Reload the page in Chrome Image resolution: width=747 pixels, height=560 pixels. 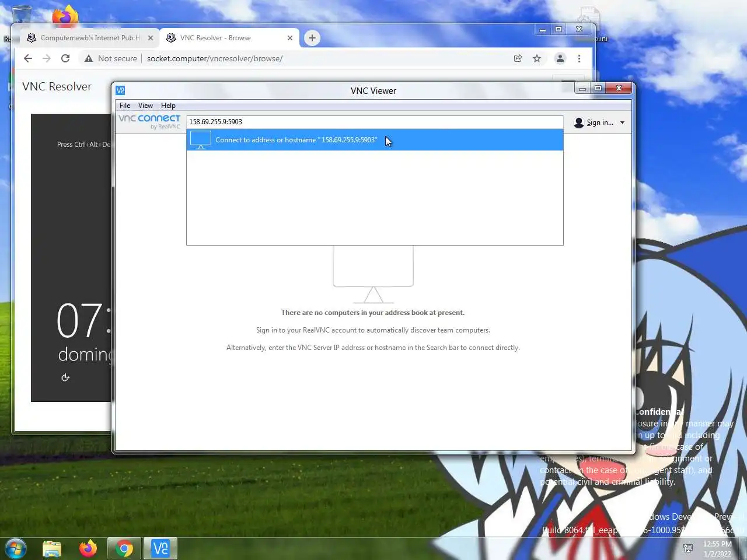tap(65, 58)
